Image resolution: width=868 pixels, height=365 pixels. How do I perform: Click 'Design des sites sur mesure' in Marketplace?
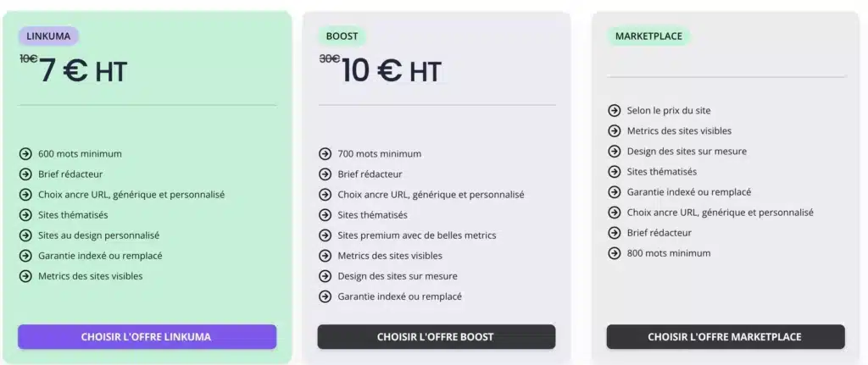687,152
